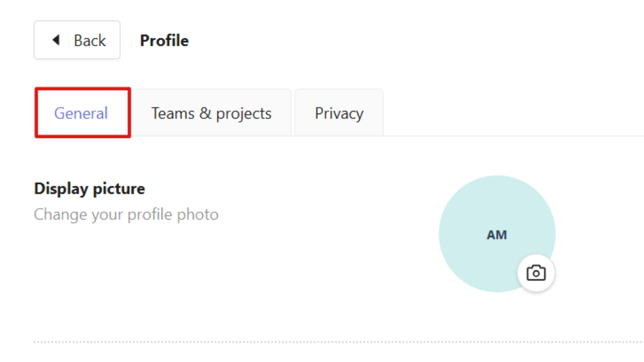Screen dimensions: 644x362
Task: Click the dotted divider below Display picture
Action: pyautogui.click(x=339, y=342)
